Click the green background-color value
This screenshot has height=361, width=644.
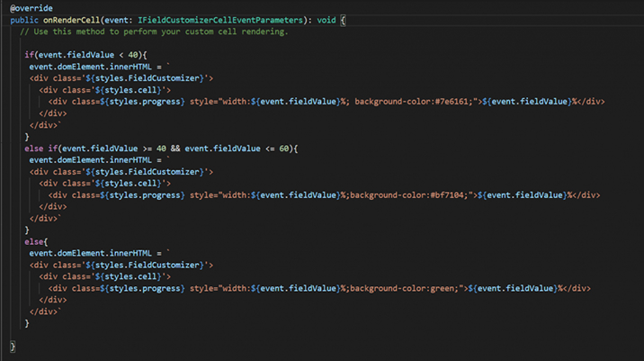click(x=442, y=288)
